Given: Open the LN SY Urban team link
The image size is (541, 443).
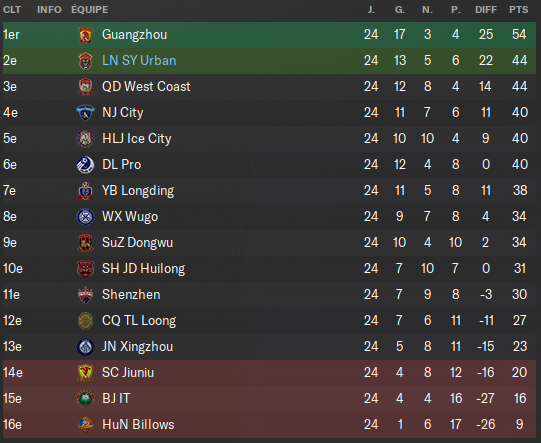Looking at the screenshot, I should pos(139,60).
